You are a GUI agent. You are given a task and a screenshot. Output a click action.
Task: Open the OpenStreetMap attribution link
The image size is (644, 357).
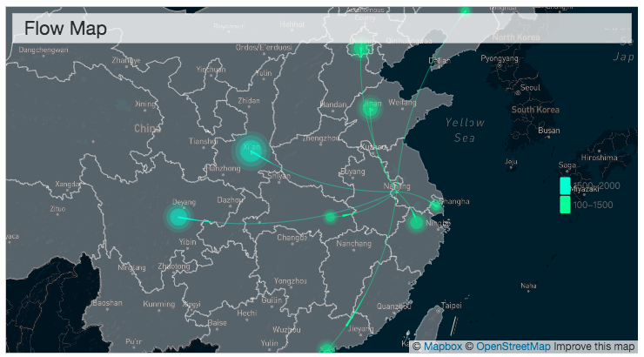(x=513, y=346)
